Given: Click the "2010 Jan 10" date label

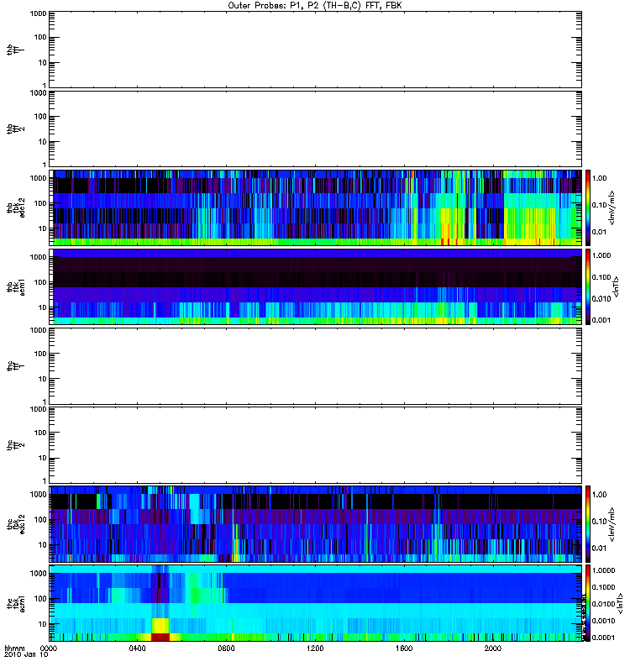Looking at the screenshot, I should [x=26, y=654].
